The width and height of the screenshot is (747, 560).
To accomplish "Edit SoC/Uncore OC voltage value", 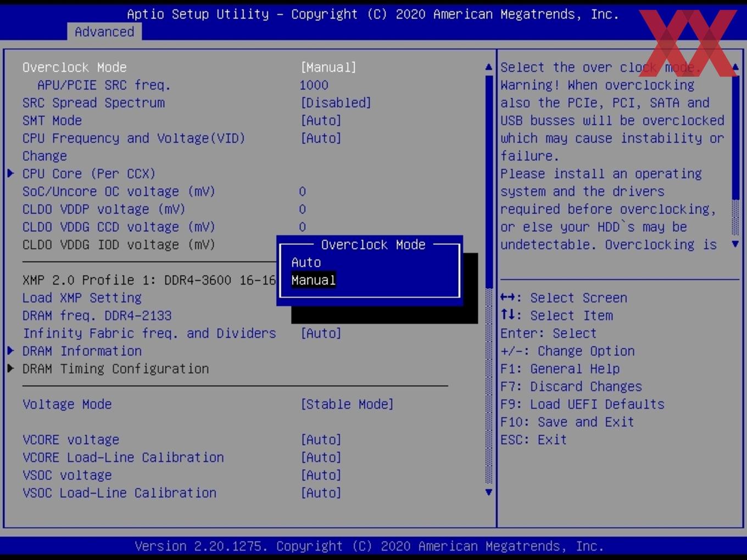I will tap(302, 192).
